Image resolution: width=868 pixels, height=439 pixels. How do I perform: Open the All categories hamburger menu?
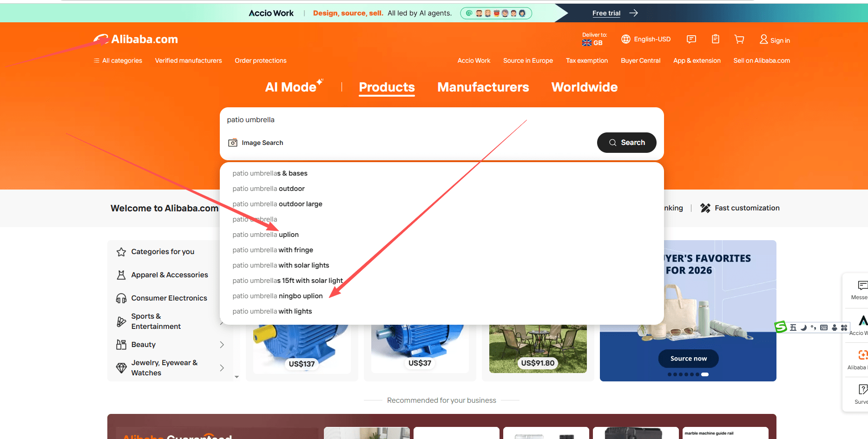pos(118,60)
